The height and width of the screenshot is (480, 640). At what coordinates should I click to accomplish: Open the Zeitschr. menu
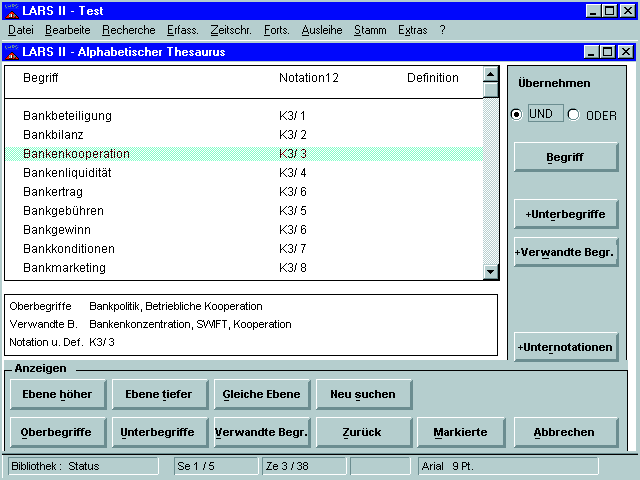231,30
